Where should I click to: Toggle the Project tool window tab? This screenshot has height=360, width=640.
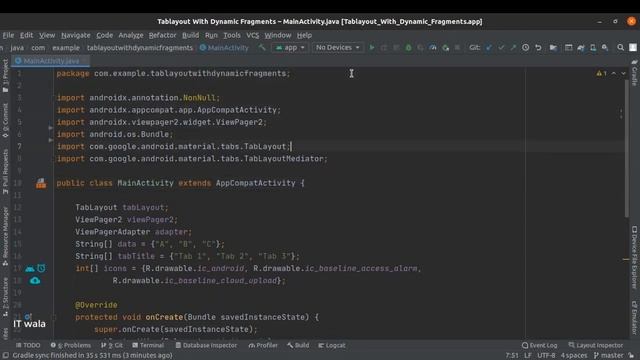(x=5, y=76)
